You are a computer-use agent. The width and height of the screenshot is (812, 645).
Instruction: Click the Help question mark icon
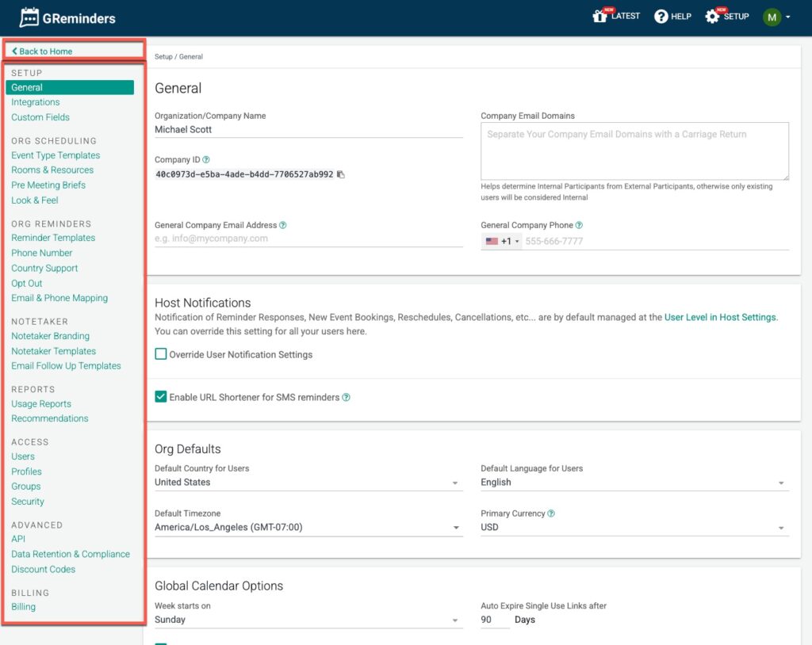tap(661, 17)
